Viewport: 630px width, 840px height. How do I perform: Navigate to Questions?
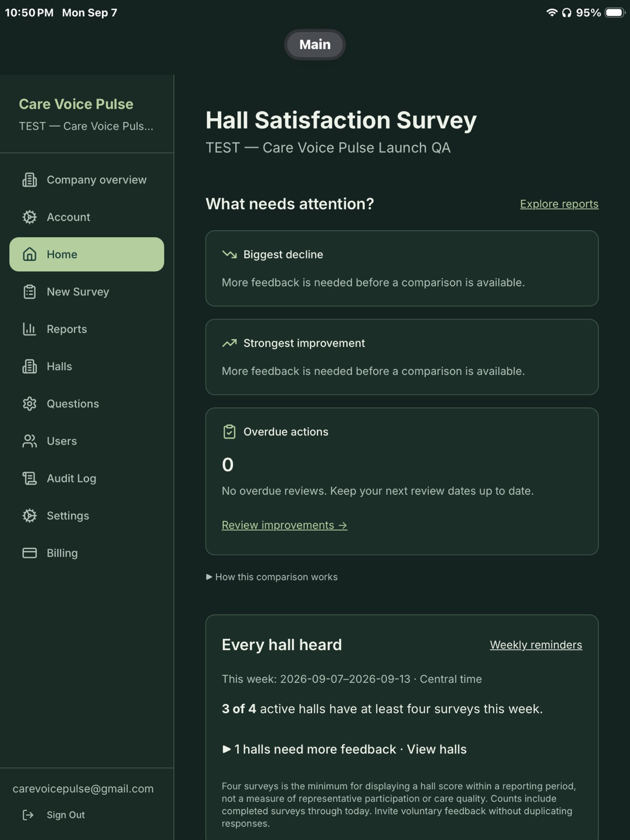coord(87,404)
